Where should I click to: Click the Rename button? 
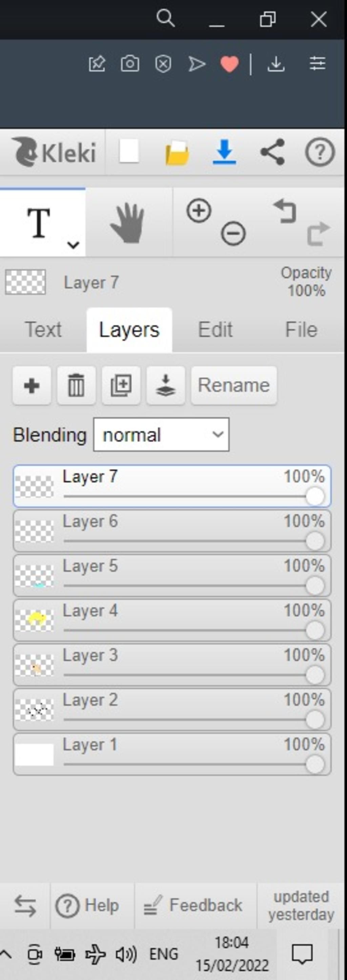[234, 385]
